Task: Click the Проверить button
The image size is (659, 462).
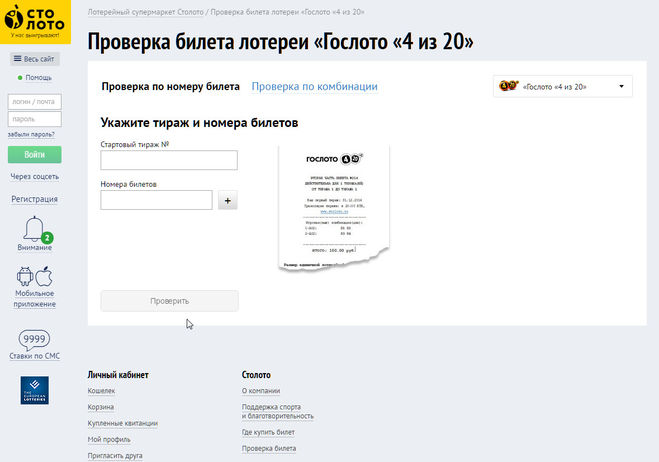Action: coord(169,301)
